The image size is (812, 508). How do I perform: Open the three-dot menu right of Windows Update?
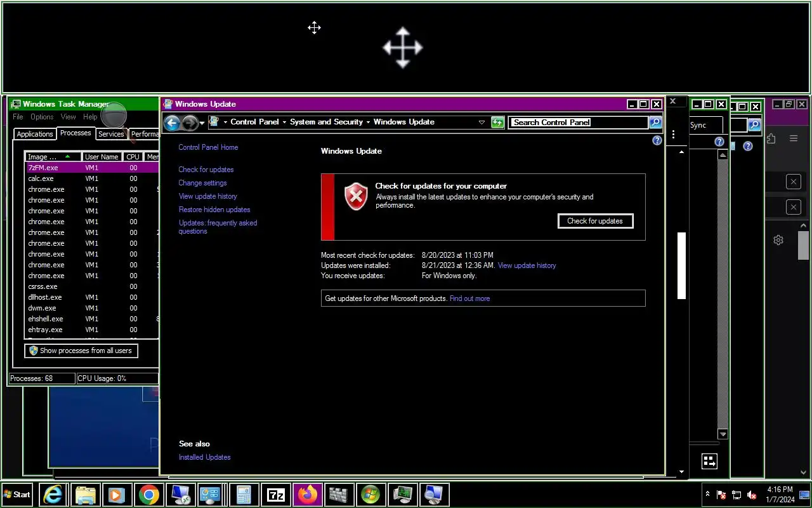pyautogui.click(x=673, y=135)
